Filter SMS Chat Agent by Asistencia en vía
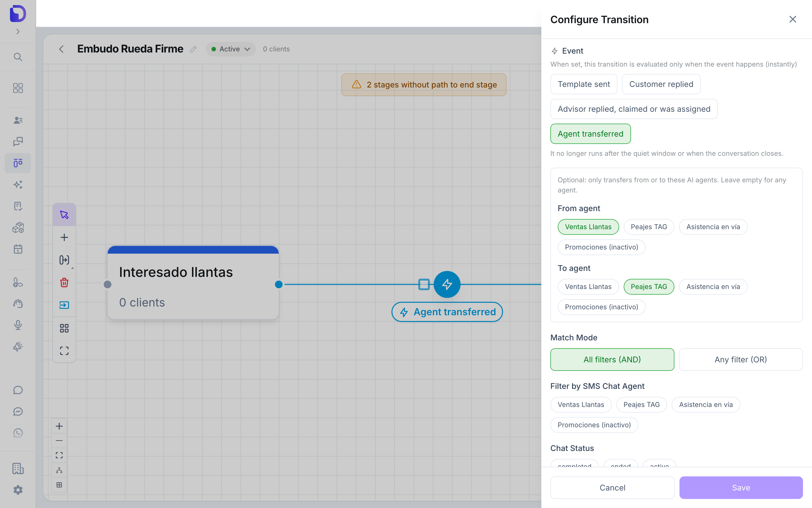Screen dimensions: 812x508 tap(706, 404)
